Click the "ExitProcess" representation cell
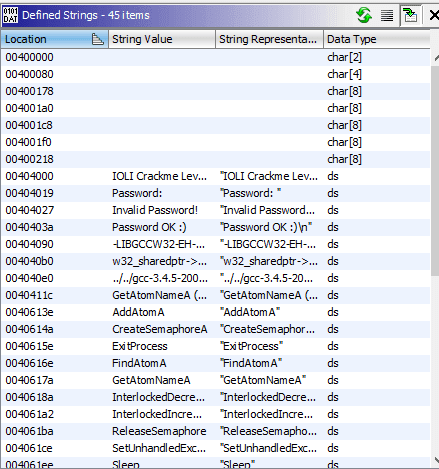The height and width of the screenshot is (469, 439). 251,346
